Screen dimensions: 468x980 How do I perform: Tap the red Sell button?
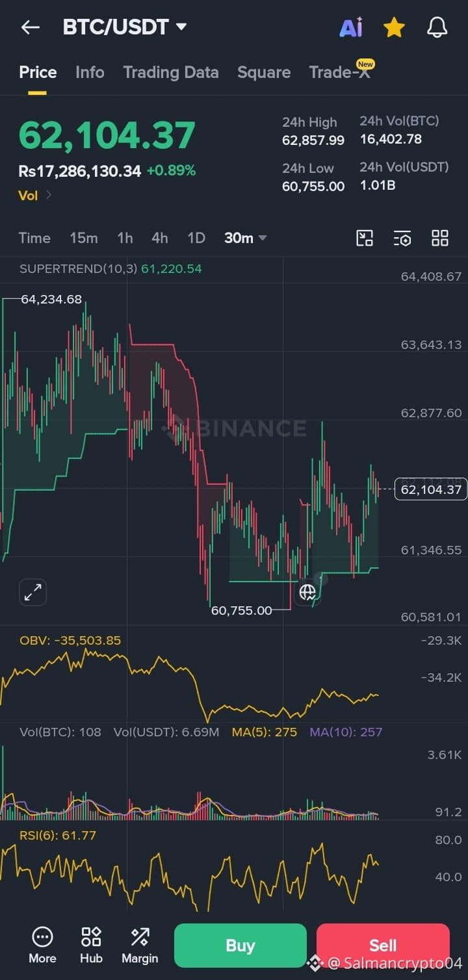coord(383,946)
